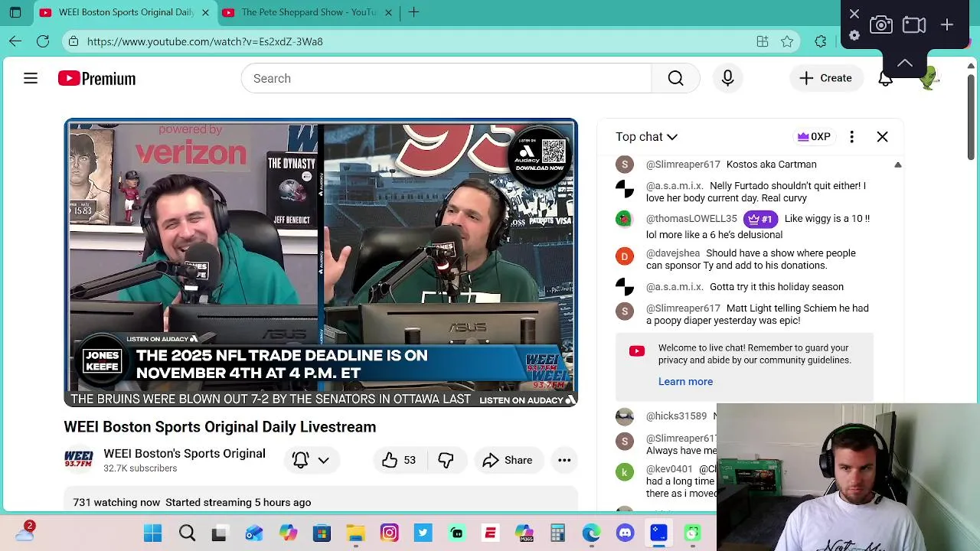Share the WEEI livestream
Viewport: 980px width, 551px height.
pyautogui.click(x=507, y=460)
